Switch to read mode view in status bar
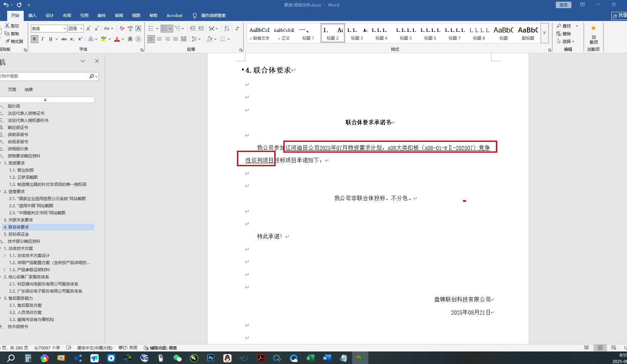Screen dimensions: 627x364 pyautogui.click(x=586, y=347)
